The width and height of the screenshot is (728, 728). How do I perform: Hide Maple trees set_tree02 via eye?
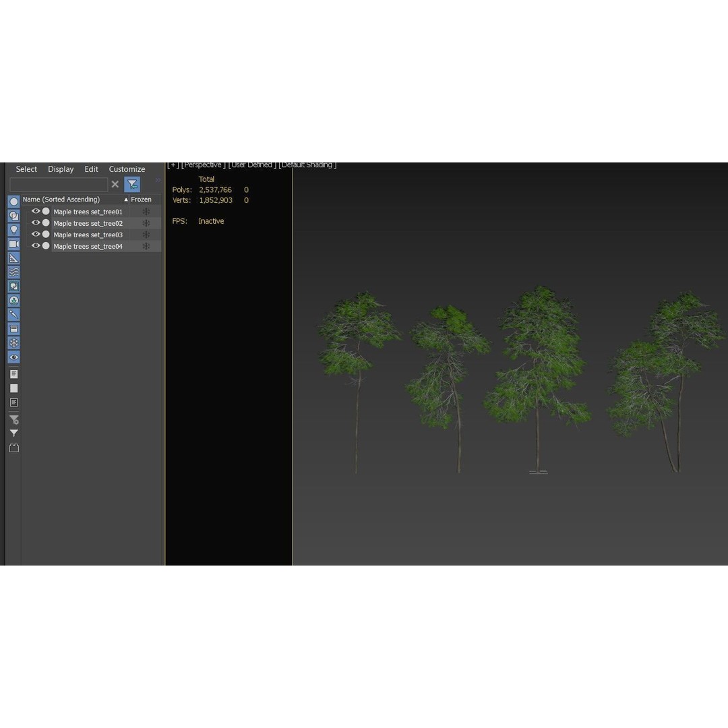point(36,223)
